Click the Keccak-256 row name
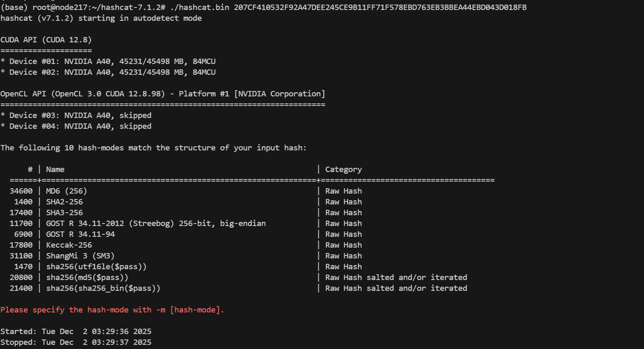644x349 pixels. tap(69, 245)
